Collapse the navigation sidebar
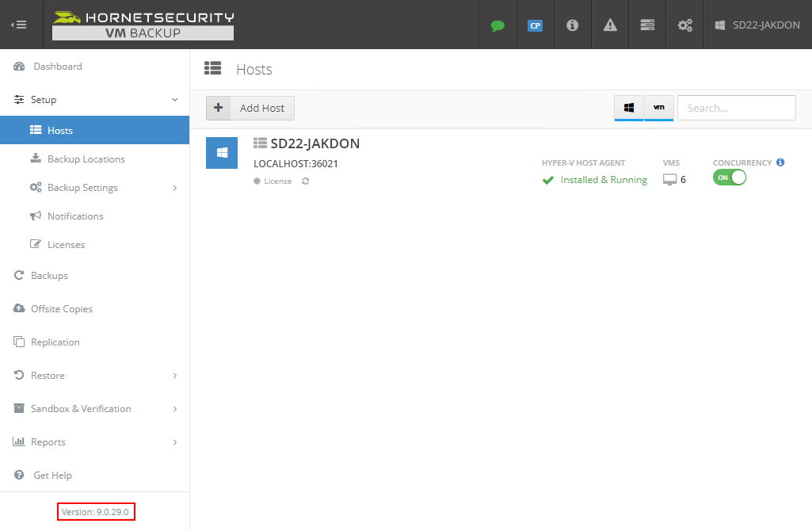This screenshot has width=812, height=531. [19, 24]
